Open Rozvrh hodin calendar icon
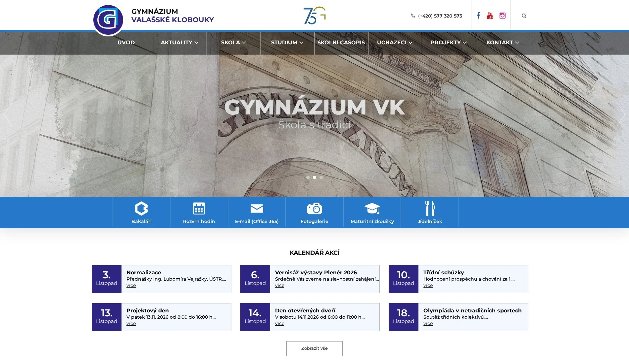629x364 pixels. (199, 208)
